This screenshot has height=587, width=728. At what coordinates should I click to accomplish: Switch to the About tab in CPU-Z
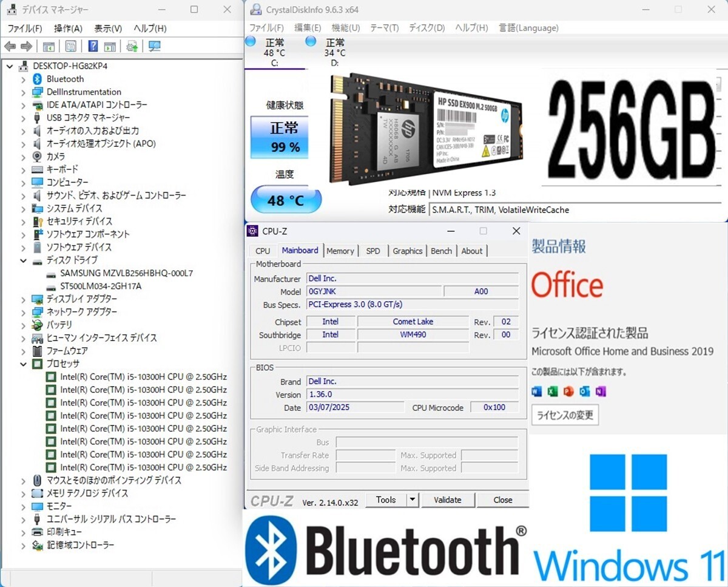click(472, 251)
